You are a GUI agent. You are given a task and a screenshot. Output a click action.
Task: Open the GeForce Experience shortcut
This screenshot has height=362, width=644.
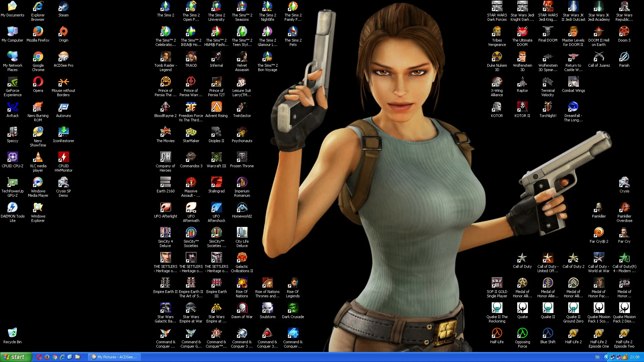[x=12, y=87]
